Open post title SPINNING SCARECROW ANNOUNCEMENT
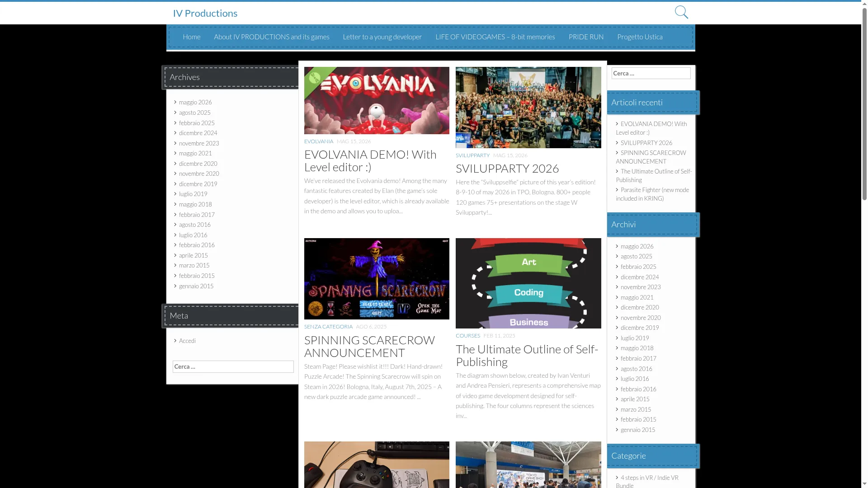The width and height of the screenshot is (868, 488). [369, 346]
